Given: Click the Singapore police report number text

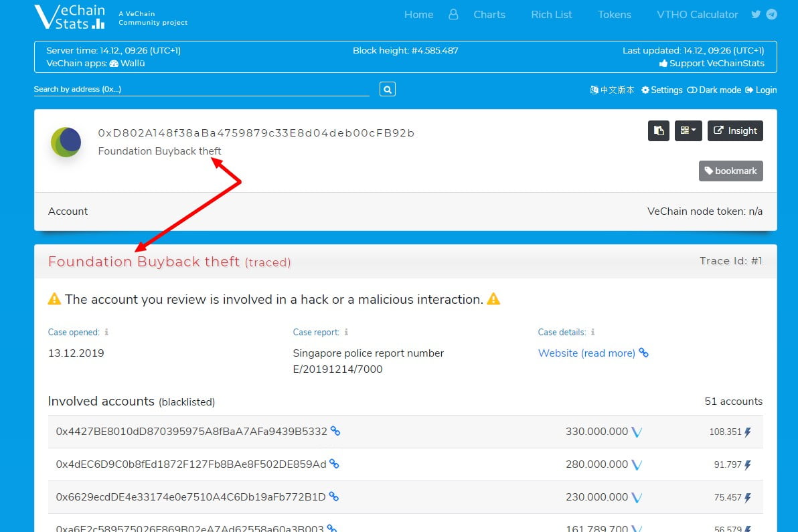Looking at the screenshot, I should 368,361.
